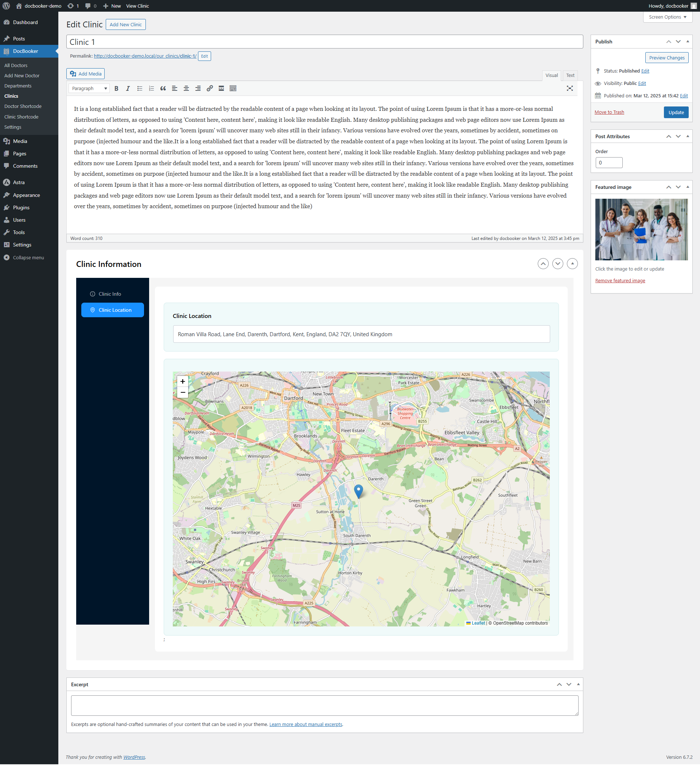Collapse the Publish panel
This screenshot has height=765, width=700.
coord(688,42)
